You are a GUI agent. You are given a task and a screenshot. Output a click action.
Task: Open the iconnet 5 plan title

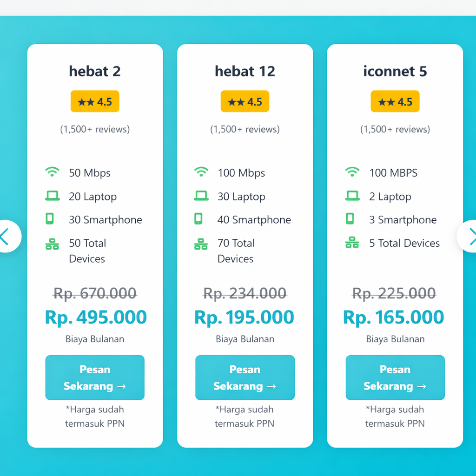pyautogui.click(x=395, y=71)
